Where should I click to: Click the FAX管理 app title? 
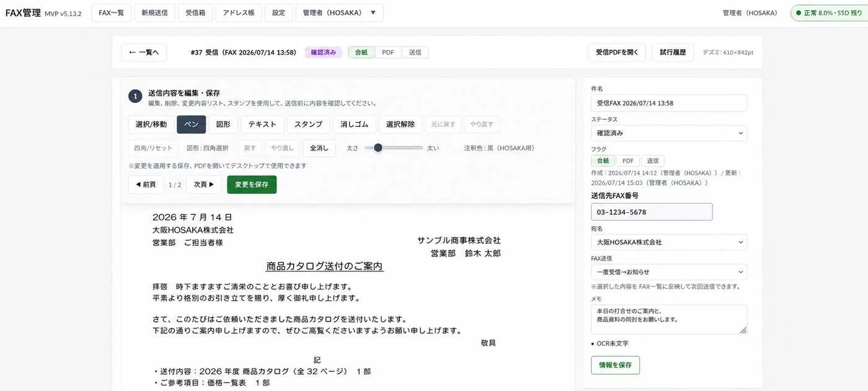[23, 12]
